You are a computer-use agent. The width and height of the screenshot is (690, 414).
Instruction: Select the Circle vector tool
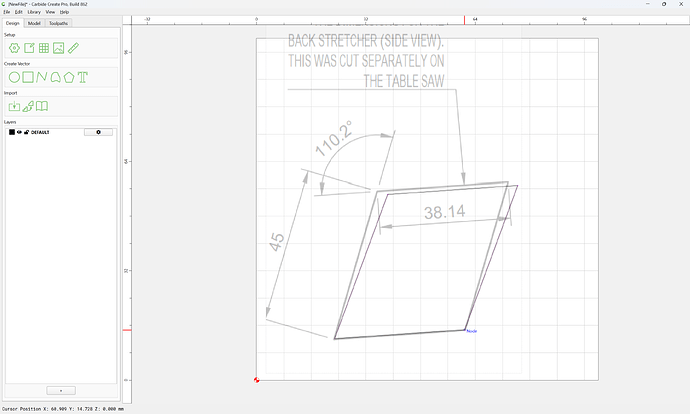coord(15,77)
